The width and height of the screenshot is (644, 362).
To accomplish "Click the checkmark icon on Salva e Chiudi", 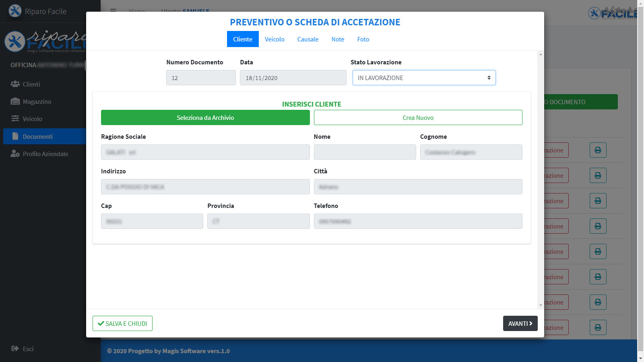I will (101, 323).
